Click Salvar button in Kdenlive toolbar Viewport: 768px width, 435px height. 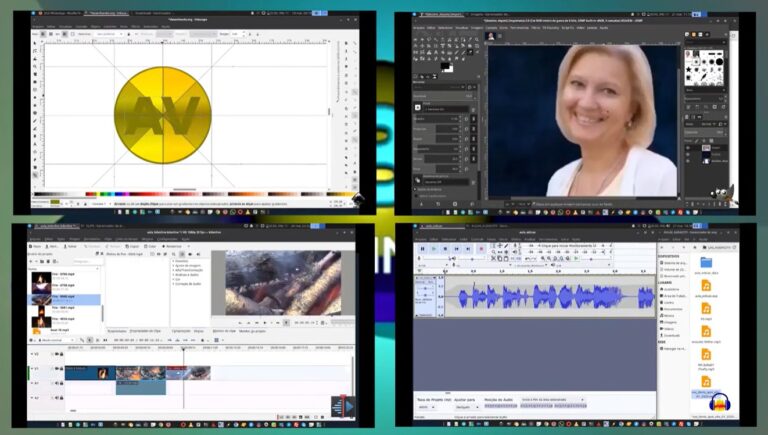pyautogui.click(x=70, y=246)
